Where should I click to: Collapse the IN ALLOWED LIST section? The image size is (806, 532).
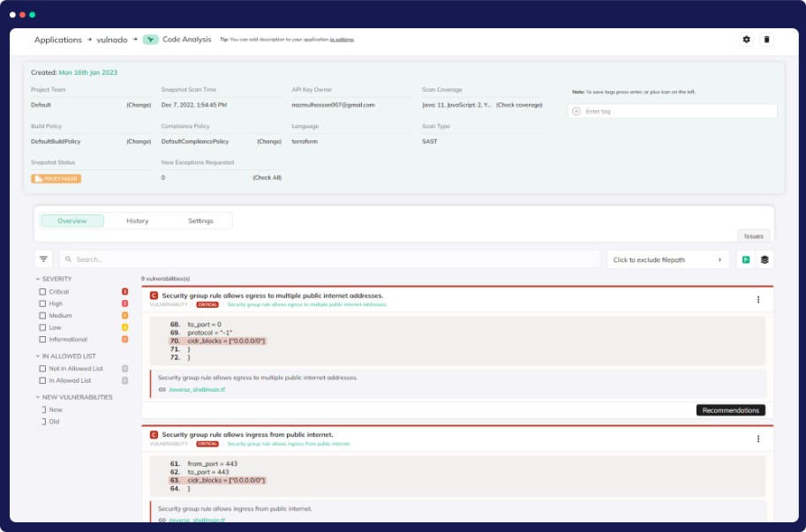(x=37, y=356)
